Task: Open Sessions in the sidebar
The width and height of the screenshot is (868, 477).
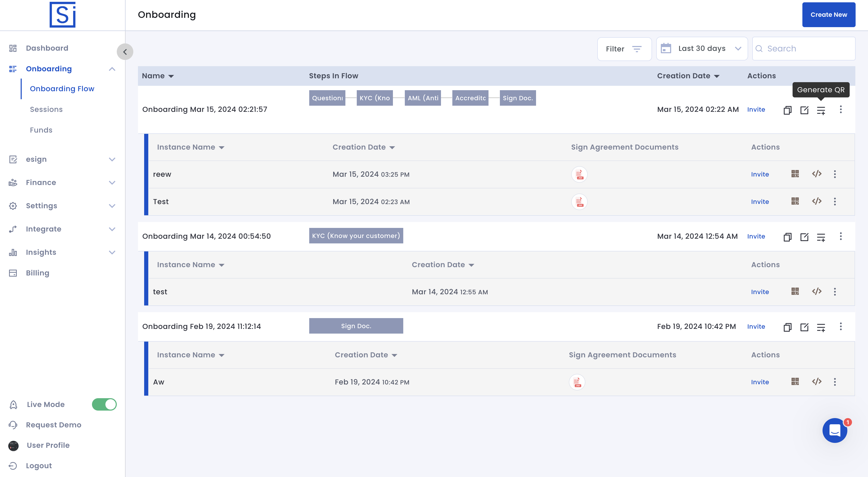Action: click(x=46, y=109)
